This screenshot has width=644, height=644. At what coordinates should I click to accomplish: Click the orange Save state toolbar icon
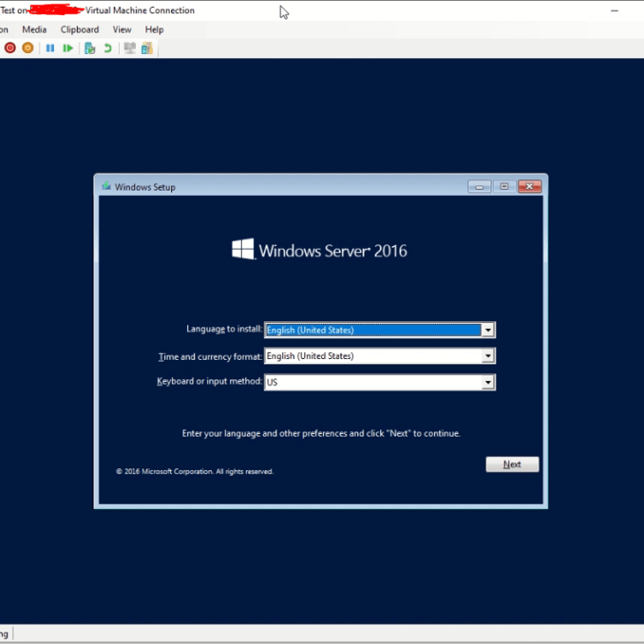(x=28, y=48)
